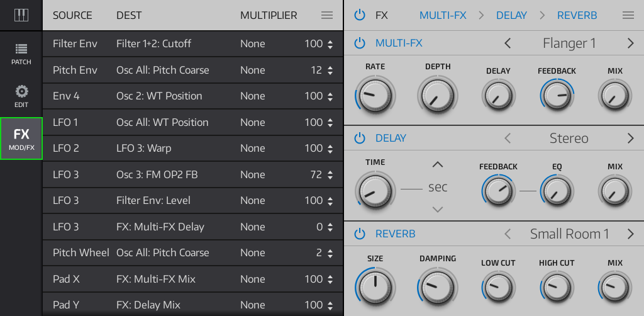Select destination FX: Delay Mix
This screenshot has width=644, height=316.
148,305
